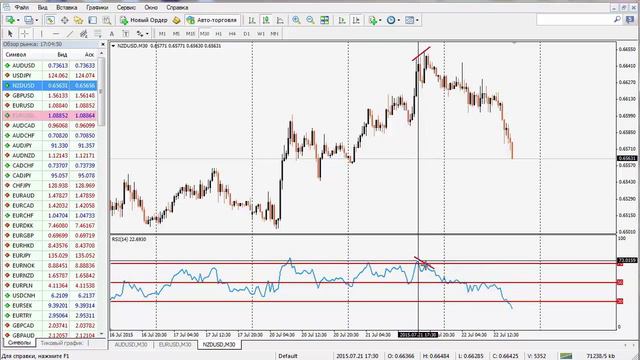Expand the templates dropdown arrow

(417, 20)
